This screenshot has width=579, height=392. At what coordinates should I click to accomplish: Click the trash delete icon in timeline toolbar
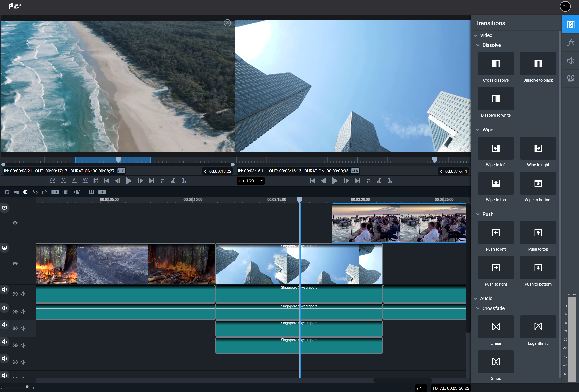[66, 192]
